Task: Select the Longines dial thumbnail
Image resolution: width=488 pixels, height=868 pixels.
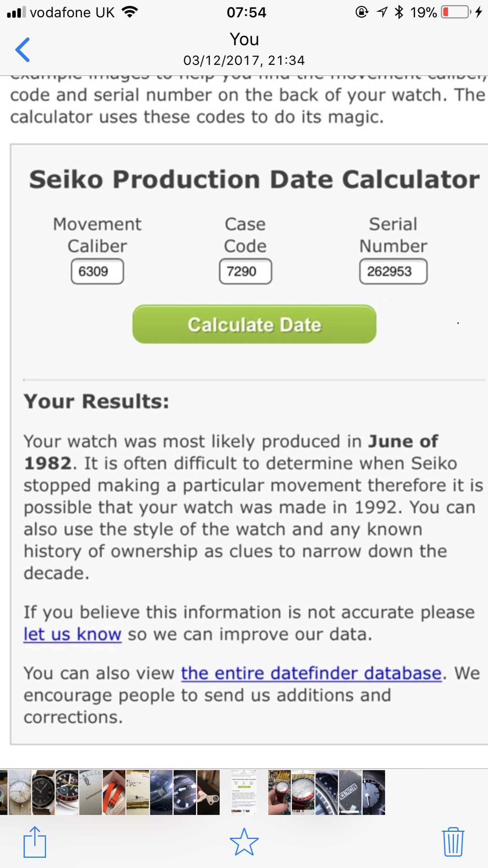Action: [x=90, y=792]
